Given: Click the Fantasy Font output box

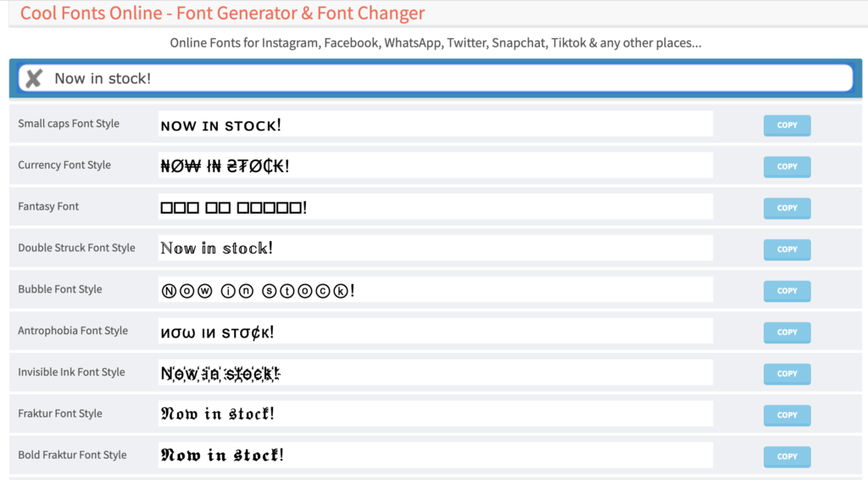Looking at the screenshot, I should click(x=435, y=207).
